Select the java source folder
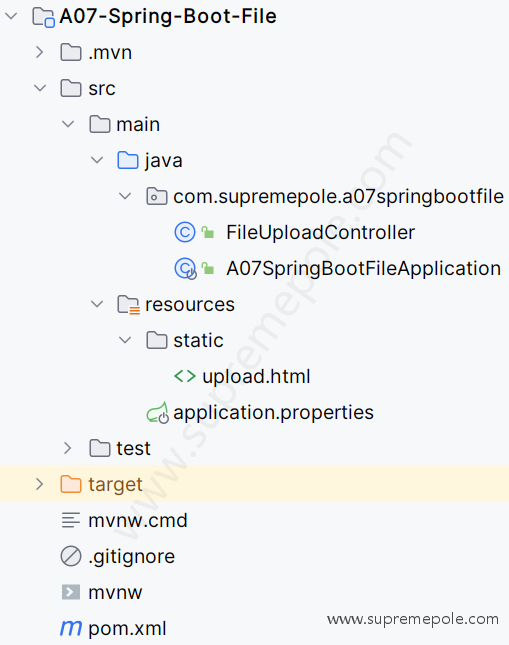The height and width of the screenshot is (645, 509). pyautogui.click(x=150, y=160)
